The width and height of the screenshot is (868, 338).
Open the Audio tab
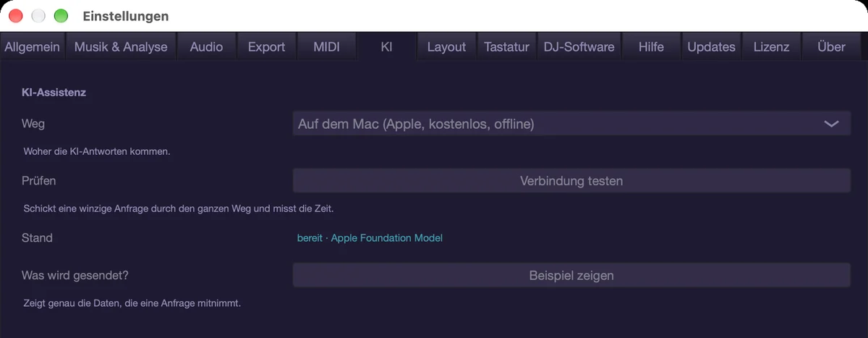click(x=207, y=46)
